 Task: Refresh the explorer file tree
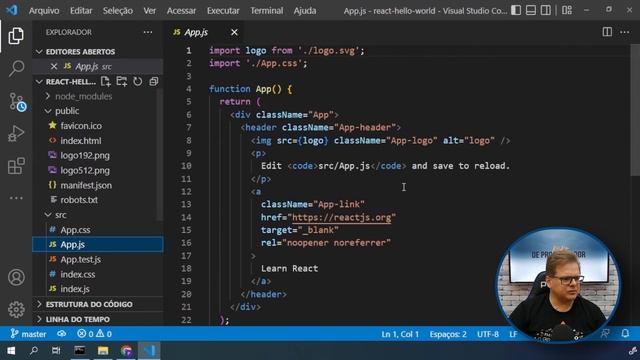[138, 82]
